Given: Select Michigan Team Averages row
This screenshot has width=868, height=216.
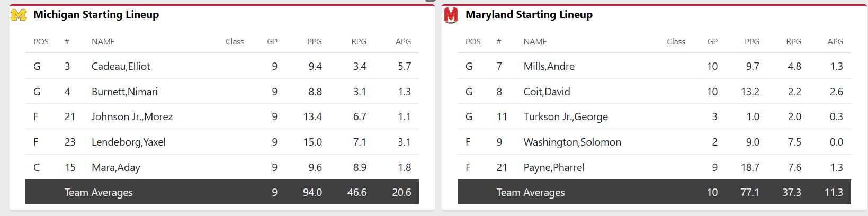Looking at the screenshot, I should point(99,192).
